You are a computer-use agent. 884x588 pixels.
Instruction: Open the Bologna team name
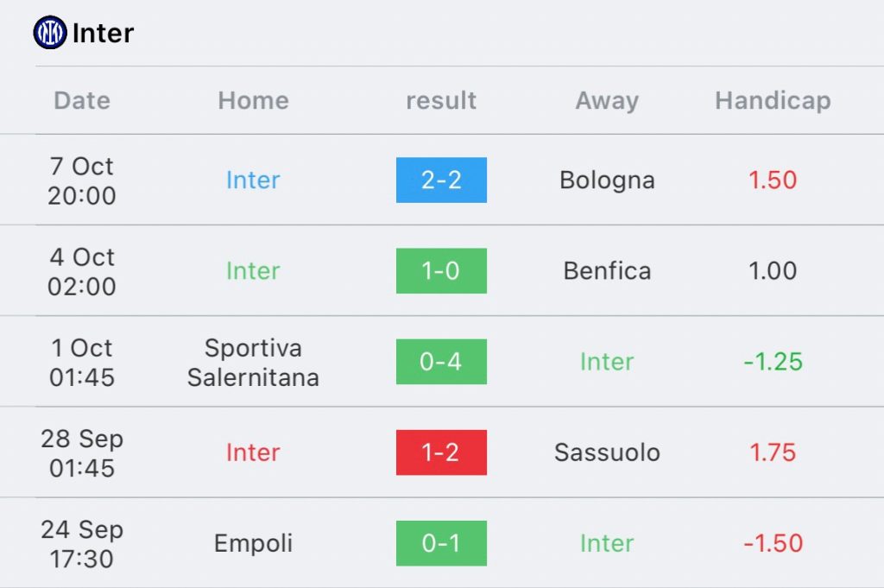607,180
